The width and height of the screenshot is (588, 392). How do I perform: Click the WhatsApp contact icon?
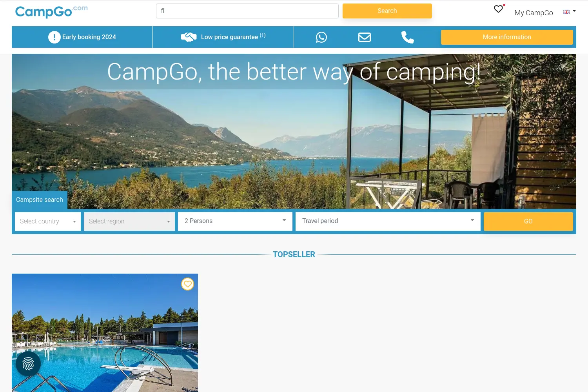click(321, 37)
